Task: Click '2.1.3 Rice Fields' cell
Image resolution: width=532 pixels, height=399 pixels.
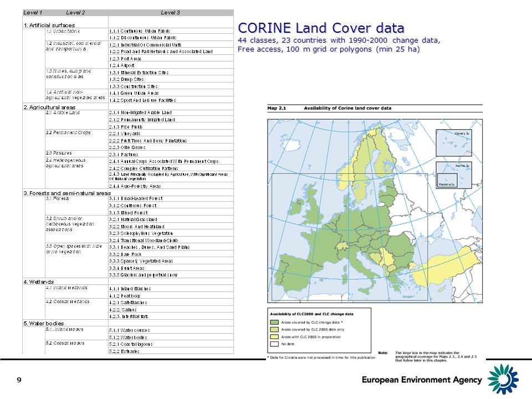Action: click(x=171, y=127)
